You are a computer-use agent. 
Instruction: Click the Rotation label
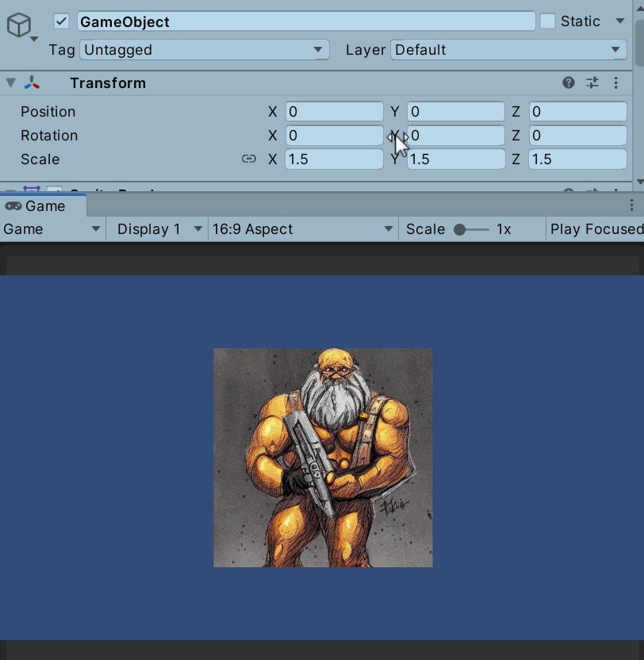pos(49,136)
